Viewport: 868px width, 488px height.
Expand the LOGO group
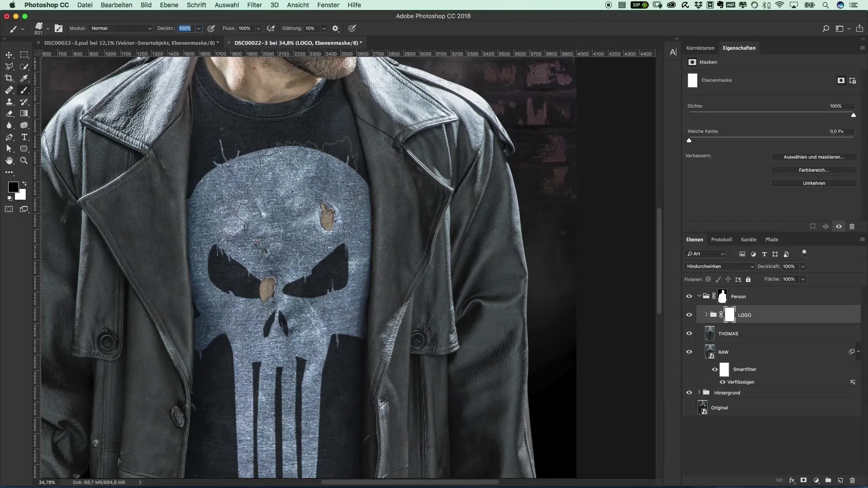pos(706,314)
